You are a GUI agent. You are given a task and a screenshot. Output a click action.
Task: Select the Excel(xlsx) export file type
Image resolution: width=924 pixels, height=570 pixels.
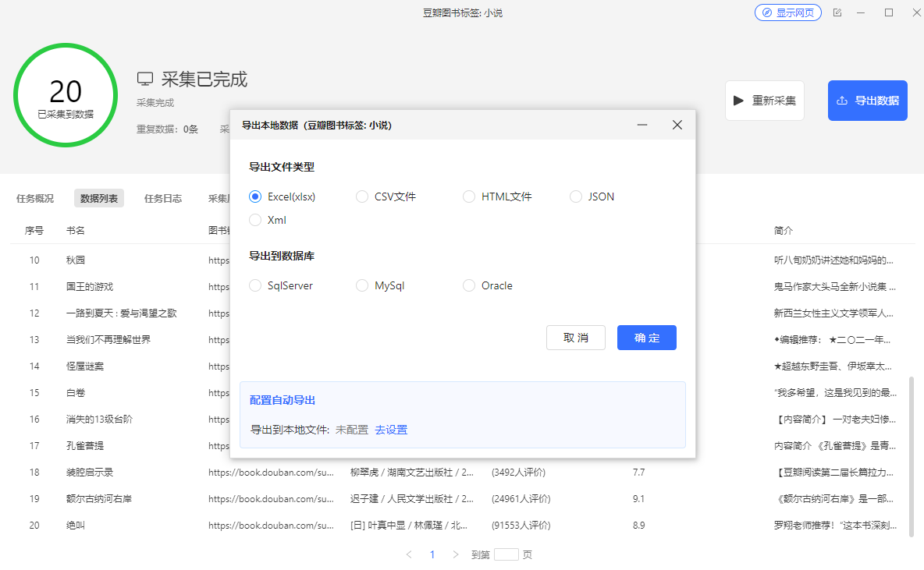pyautogui.click(x=283, y=196)
